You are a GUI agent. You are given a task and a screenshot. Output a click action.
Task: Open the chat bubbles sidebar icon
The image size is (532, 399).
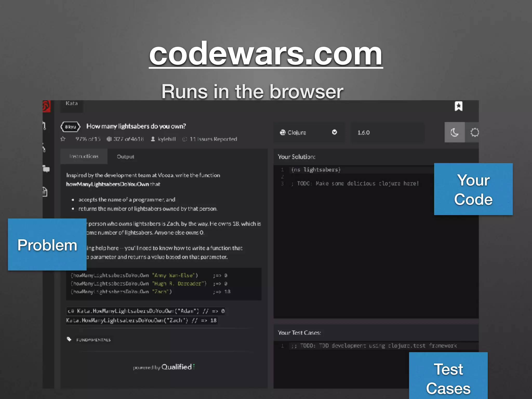46,169
